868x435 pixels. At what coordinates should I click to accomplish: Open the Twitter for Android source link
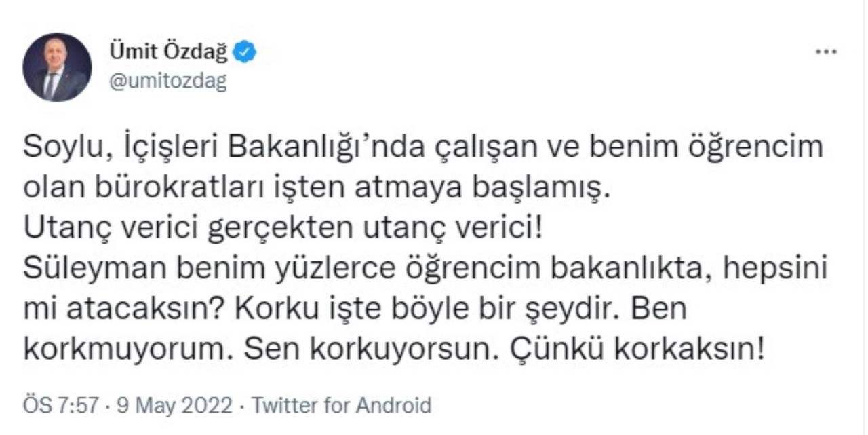341,405
